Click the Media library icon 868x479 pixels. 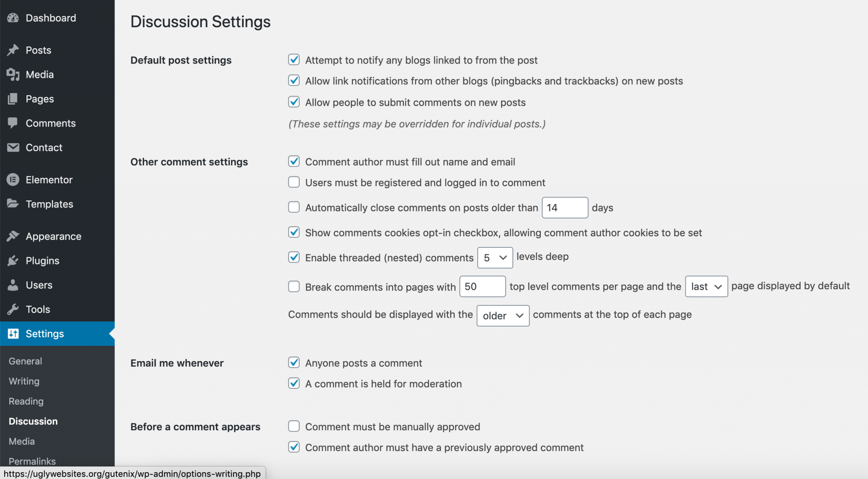pyautogui.click(x=13, y=75)
